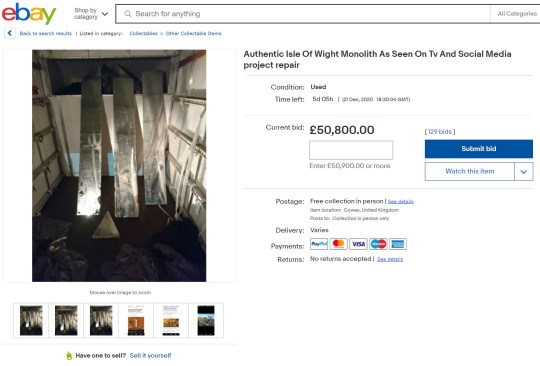Viewport: 540px width, 366px height.
Task: Click the Watch this item button
Action: [470, 171]
